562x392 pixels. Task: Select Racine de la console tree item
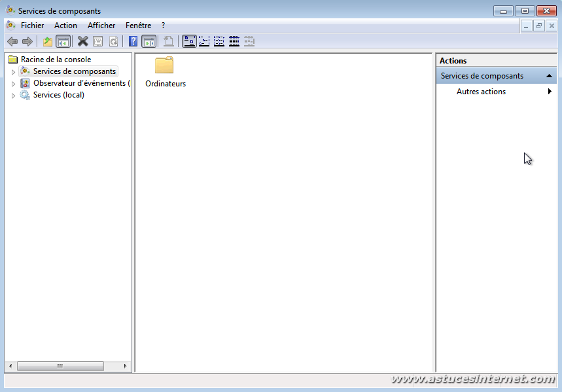[x=56, y=60]
